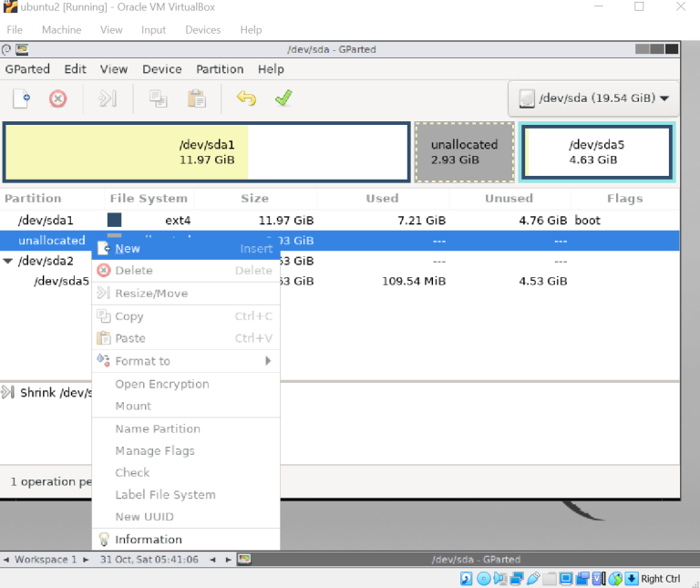Open the /dev/sda device selector dropdown
The height and width of the screenshot is (588, 700).
tap(592, 98)
